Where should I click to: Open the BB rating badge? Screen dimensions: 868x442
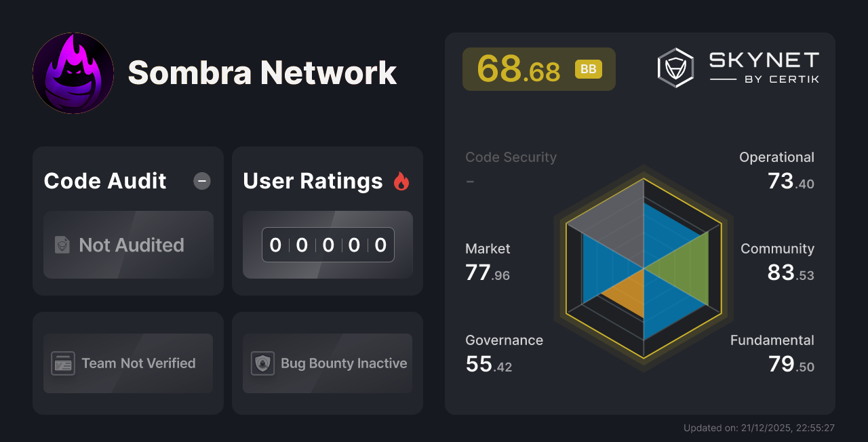pyautogui.click(x=588, y=68)
